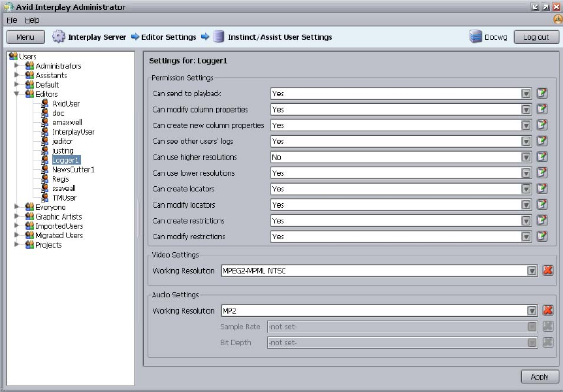Viewport: 563px width, 392px height.
Task: Click the Users root group icon
Action: (13, 56)
